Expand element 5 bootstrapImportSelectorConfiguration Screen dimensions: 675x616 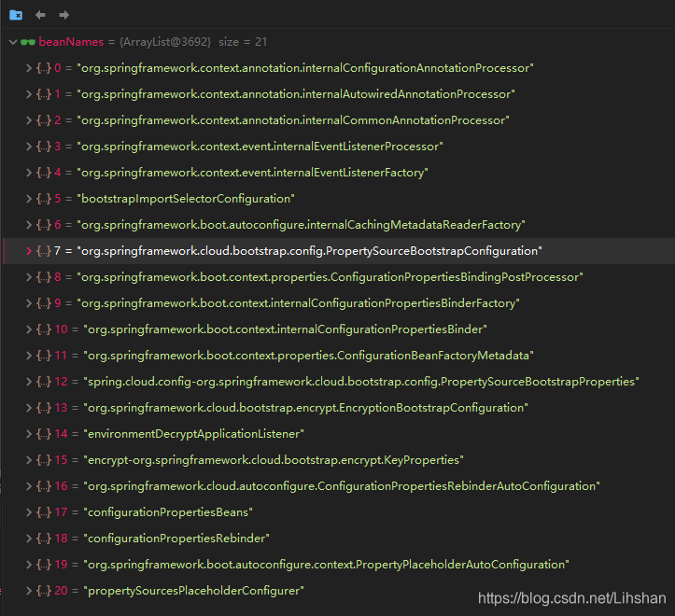pyautogui.click(x=29, y=199)
